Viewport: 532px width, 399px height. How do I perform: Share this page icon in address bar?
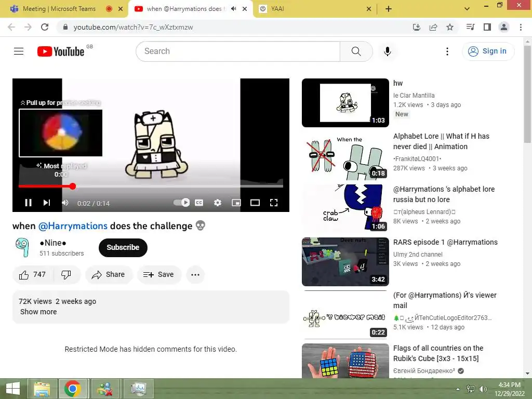[433, 27]
